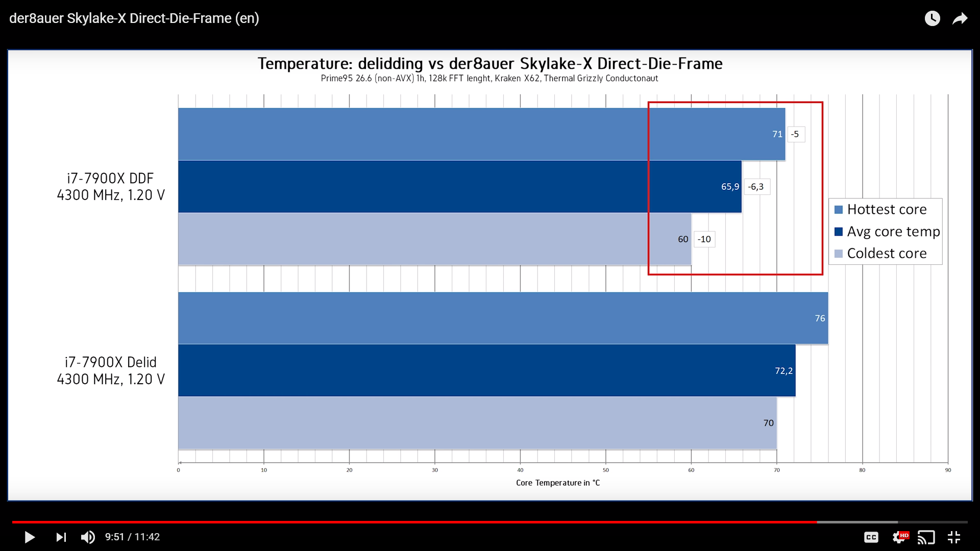The width and height of the screenshot is (980, 551).
Task: Click the Hottest core legend swatch
Action: coord(839,210)
